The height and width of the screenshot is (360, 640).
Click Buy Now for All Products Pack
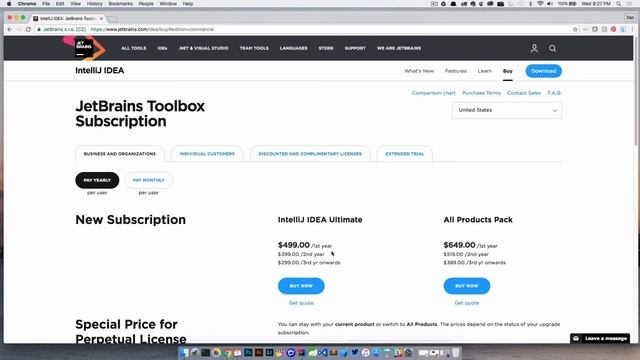pos(467,286)
